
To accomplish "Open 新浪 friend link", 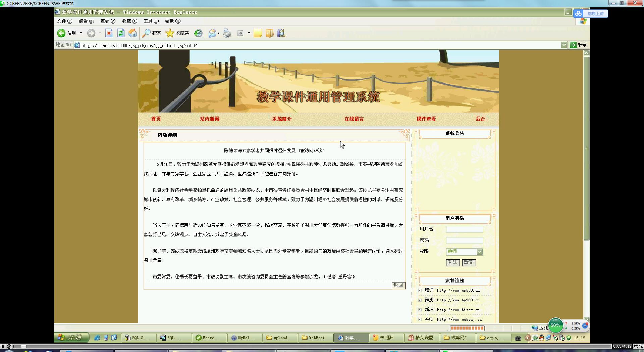I will click(452, 310).
